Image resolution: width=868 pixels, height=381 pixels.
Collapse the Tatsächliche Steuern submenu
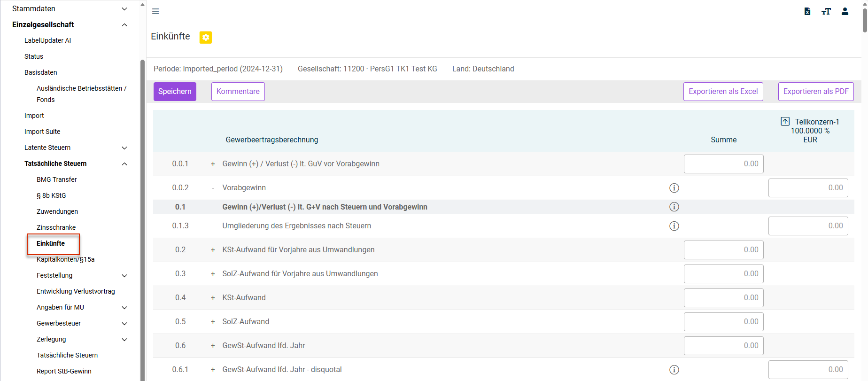124,163
